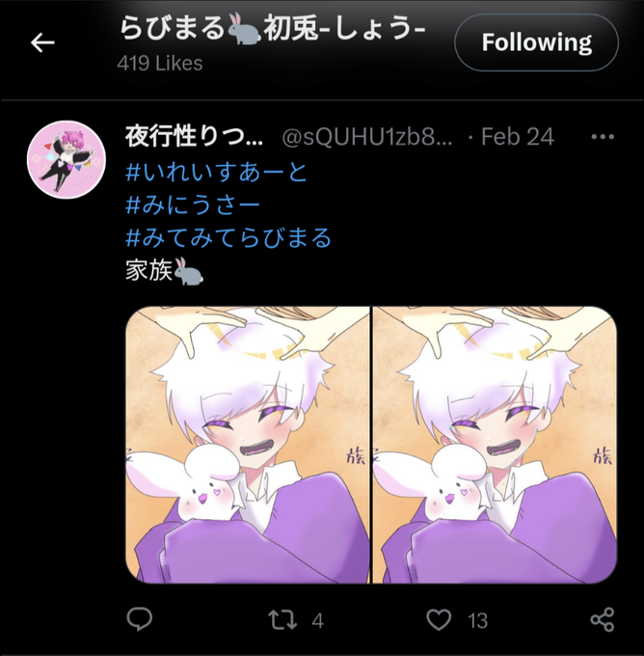The width and height of the screenshot is (644, 656).
Task: Open hashtag #みにうさー
Action: (x=193, y=205)
